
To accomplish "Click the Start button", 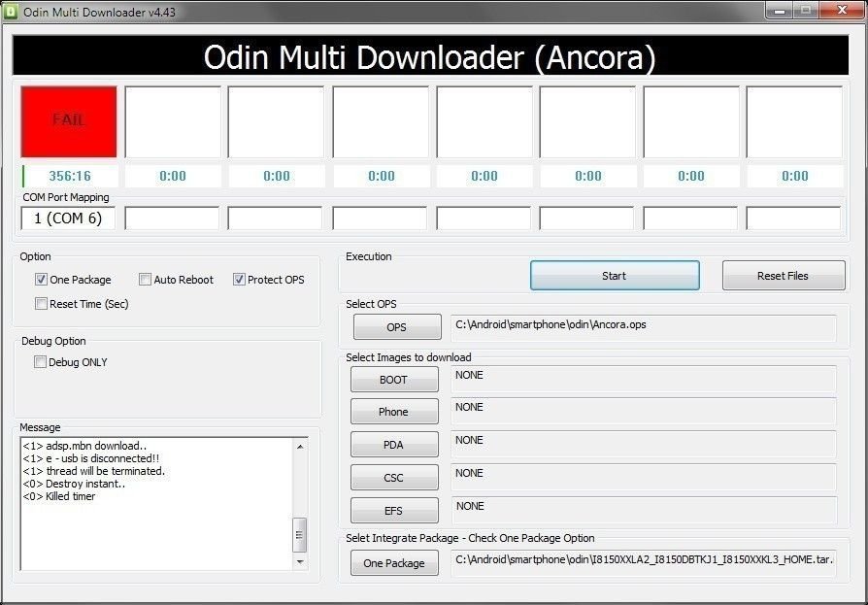I will click(615, 276).
